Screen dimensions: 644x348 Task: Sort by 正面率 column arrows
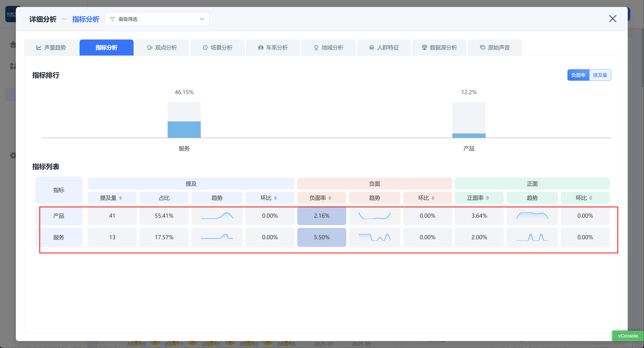point(487,198)
